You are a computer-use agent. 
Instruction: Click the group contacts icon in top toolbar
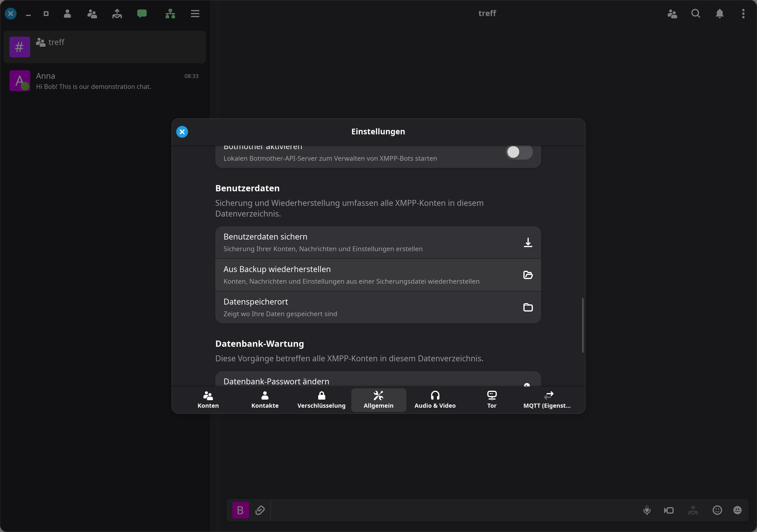point(92,14)
